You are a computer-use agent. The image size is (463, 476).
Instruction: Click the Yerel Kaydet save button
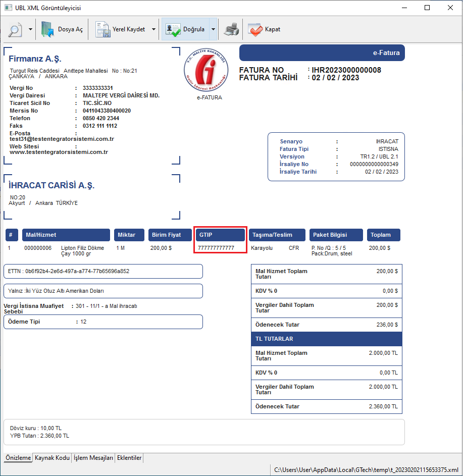(121, 29)
